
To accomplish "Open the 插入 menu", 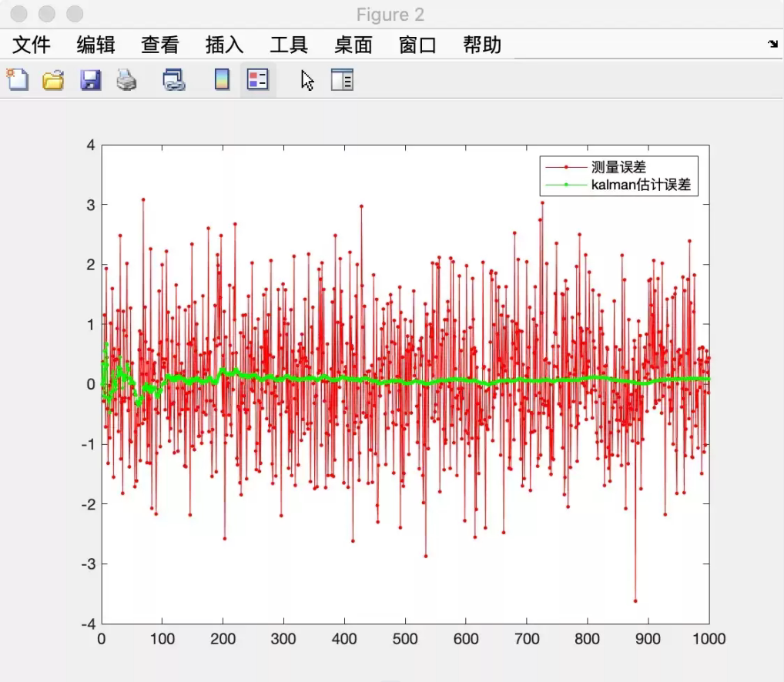I will coord(224,45).
